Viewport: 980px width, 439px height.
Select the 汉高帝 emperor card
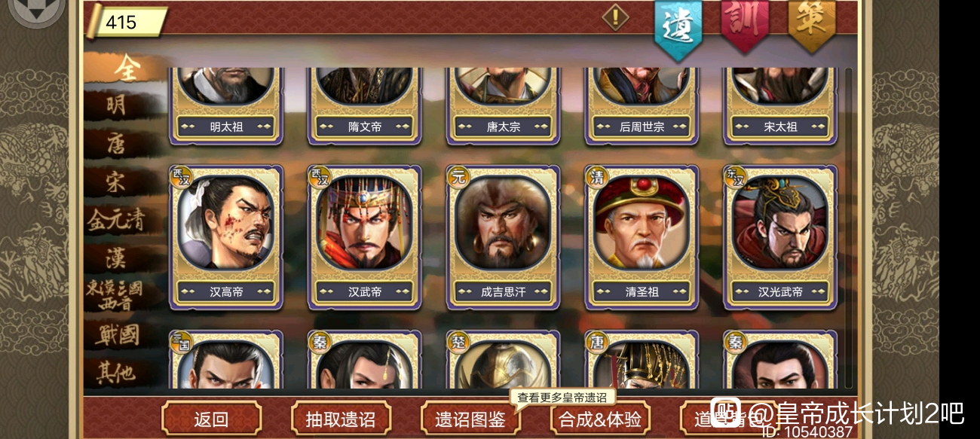pos(226,237)
